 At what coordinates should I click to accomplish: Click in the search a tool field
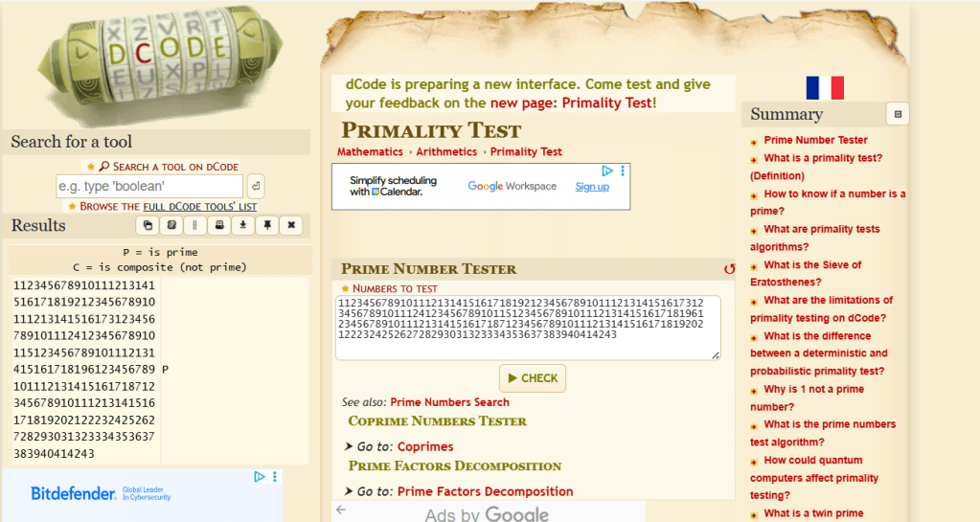click(149, 186)
